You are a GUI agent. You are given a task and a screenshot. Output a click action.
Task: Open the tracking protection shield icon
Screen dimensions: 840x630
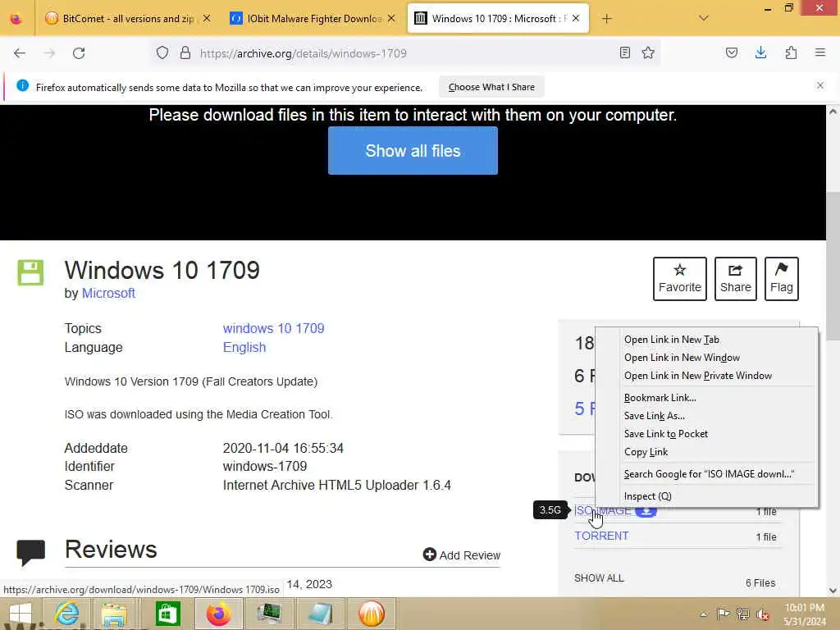[162, 52]
